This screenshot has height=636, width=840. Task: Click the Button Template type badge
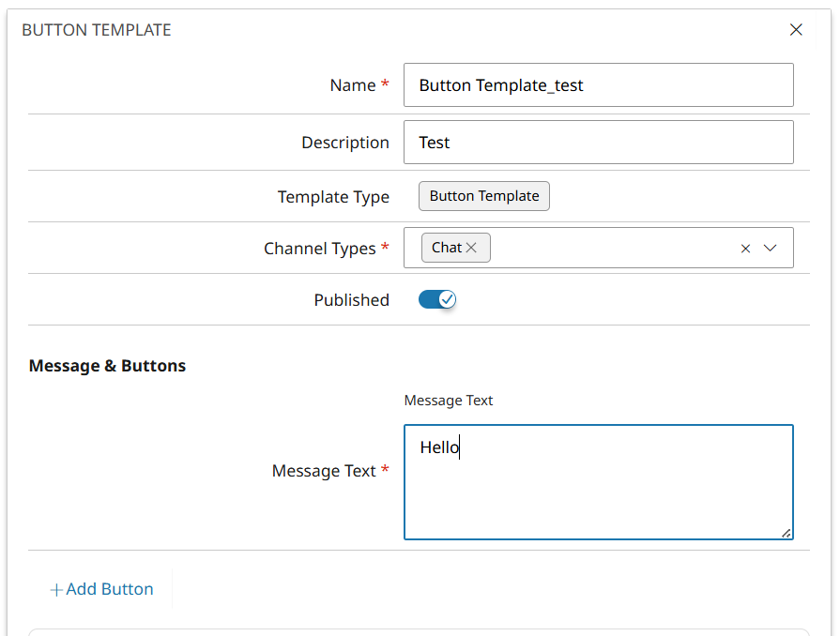(483, 196)
